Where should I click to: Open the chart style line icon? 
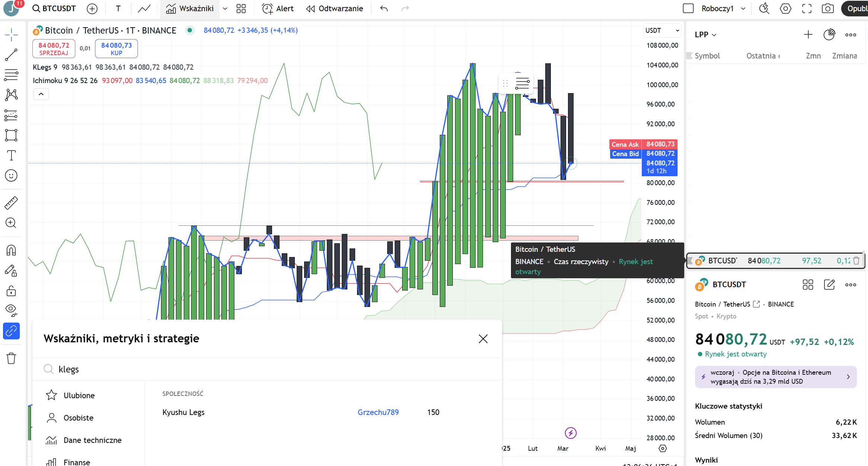[x=144, y=9]
